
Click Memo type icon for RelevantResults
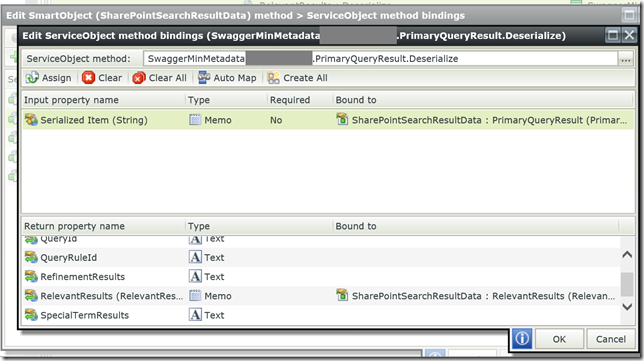pyautogui.click(x=195, y=296)
